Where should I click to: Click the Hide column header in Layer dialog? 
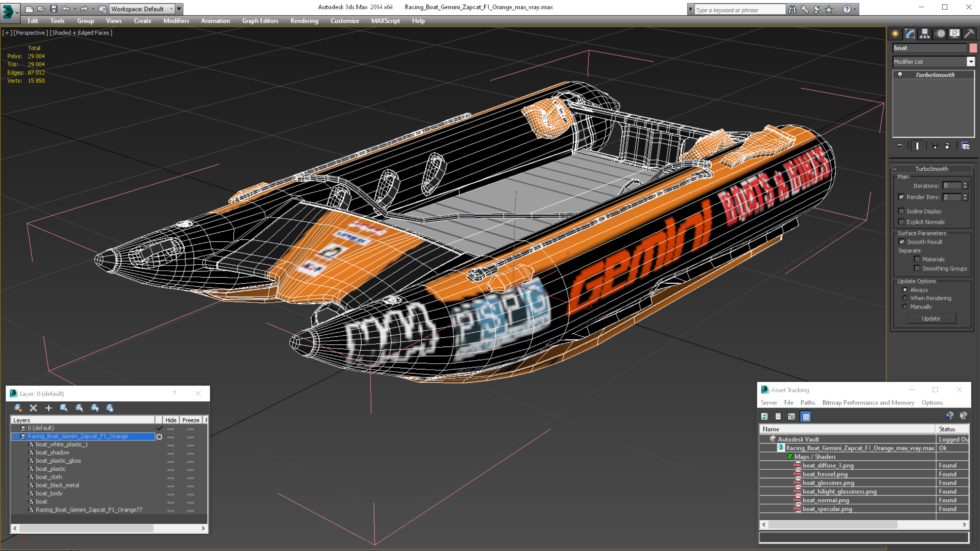point(171,420)
